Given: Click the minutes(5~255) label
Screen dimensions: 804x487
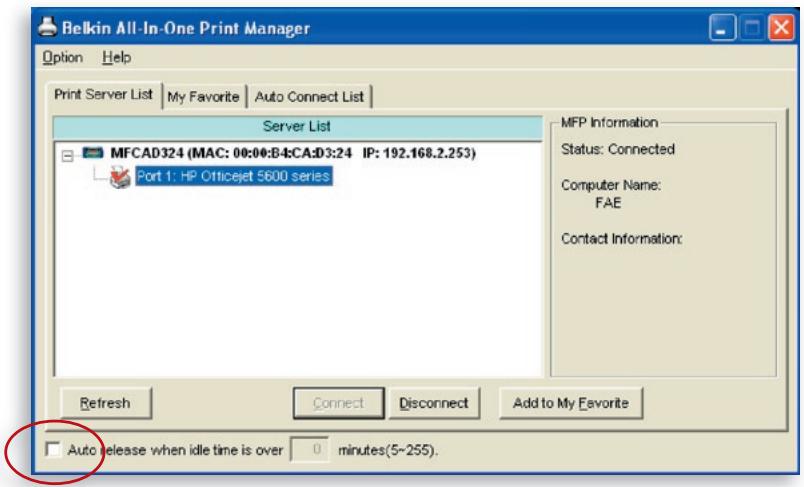Looking at the screenshot, I should pos(388,450).
